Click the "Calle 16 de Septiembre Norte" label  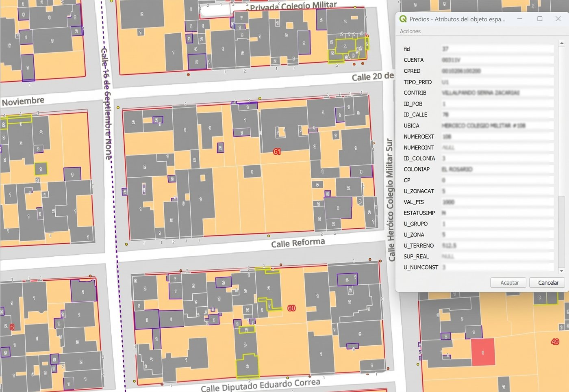106,103
